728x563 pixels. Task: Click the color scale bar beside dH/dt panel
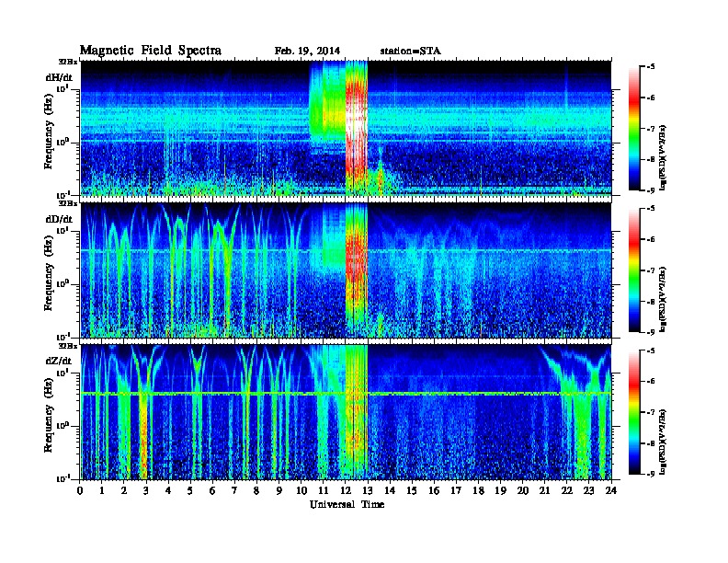click(x=633, y=129)
